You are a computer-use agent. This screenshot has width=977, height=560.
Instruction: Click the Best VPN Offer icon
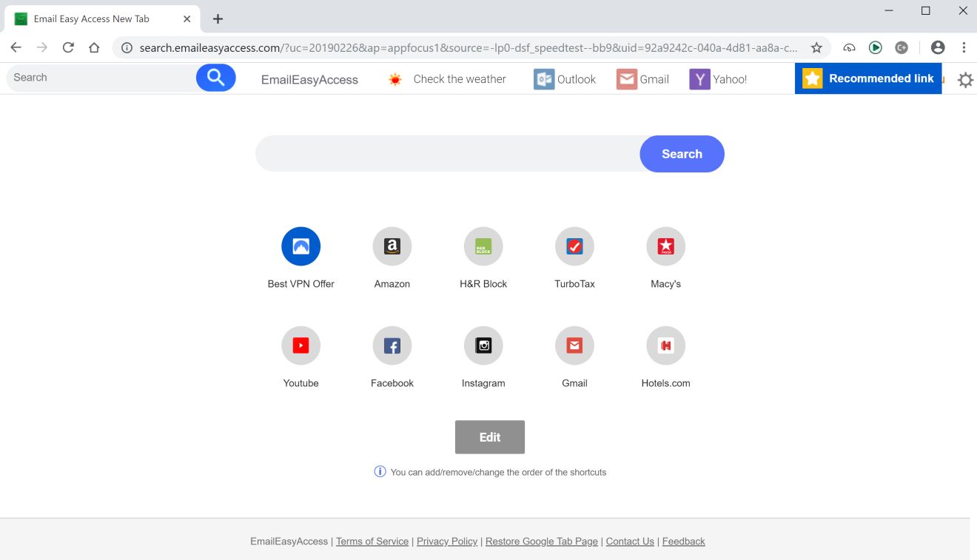(301, 246)
